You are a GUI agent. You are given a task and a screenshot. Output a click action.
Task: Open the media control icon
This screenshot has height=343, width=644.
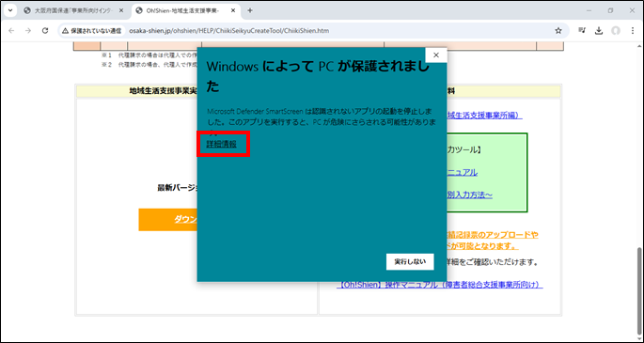point(582,31)
